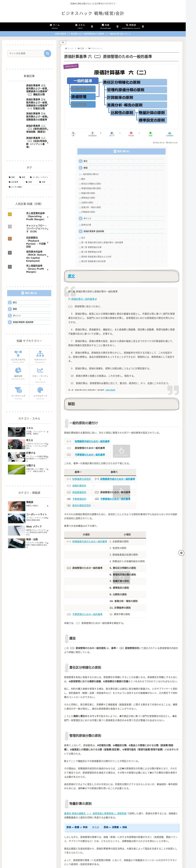Open the 原価管理目的 table link
The image size is (196, 868).
click(79, 492)
